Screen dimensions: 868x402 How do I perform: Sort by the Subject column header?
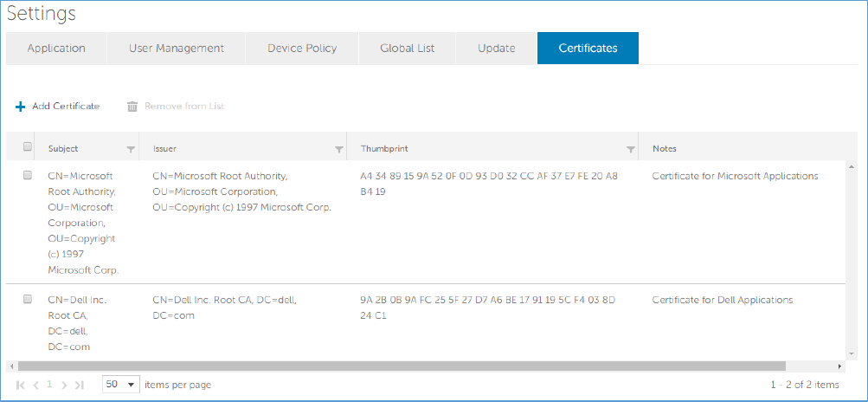(x=63, y=149)
